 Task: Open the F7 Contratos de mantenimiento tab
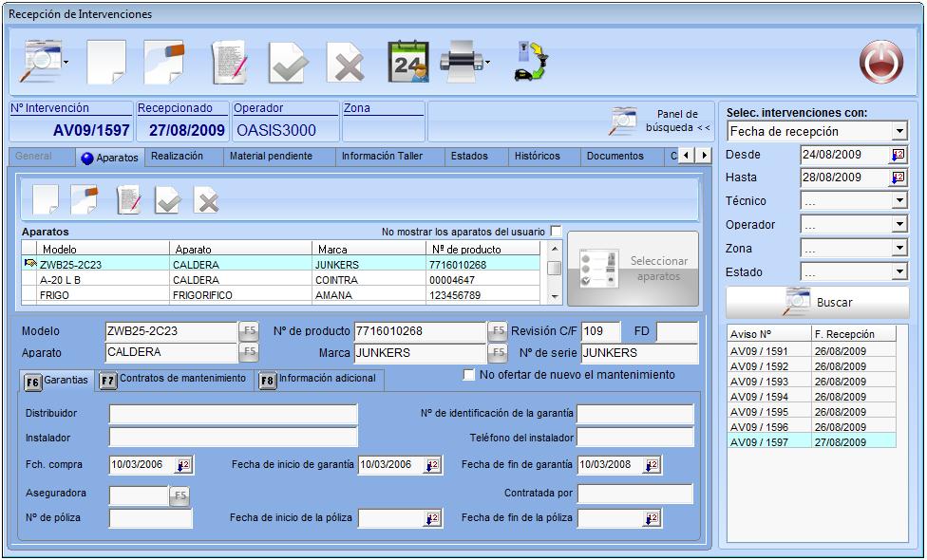[x=174, y=380]
